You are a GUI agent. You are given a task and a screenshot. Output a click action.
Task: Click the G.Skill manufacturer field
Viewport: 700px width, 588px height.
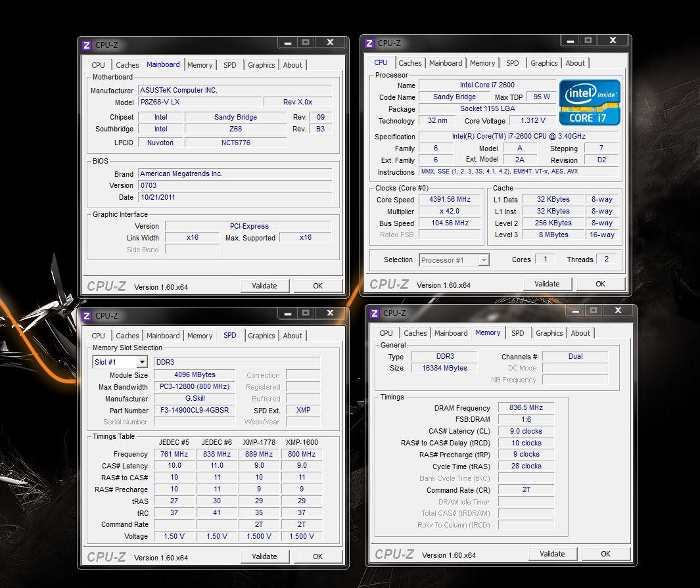point(195,398)
